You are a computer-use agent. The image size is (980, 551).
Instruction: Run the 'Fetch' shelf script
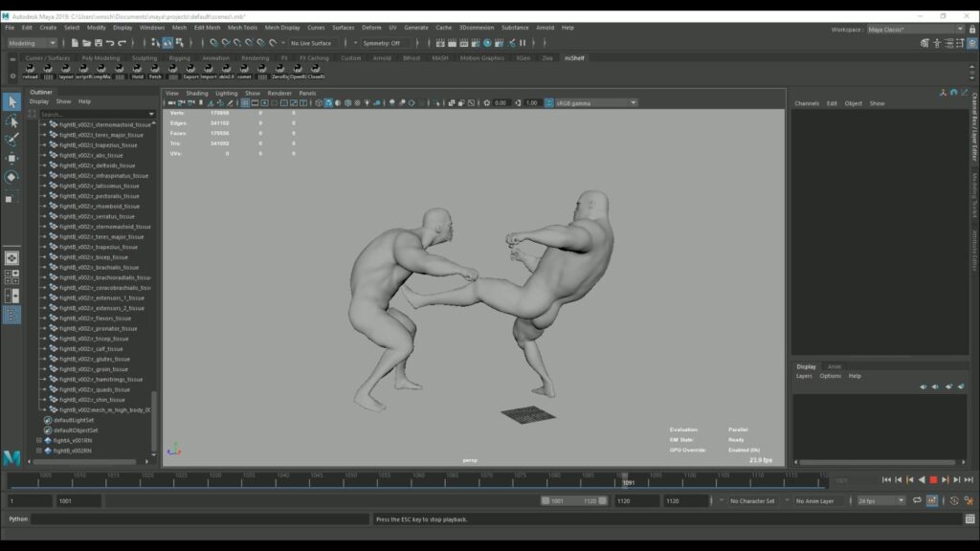pos(155,71)
